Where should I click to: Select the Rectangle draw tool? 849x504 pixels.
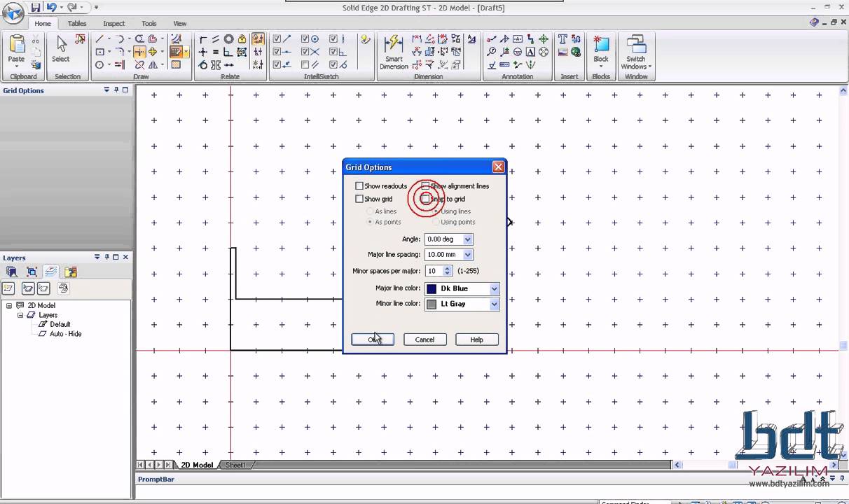99,52
